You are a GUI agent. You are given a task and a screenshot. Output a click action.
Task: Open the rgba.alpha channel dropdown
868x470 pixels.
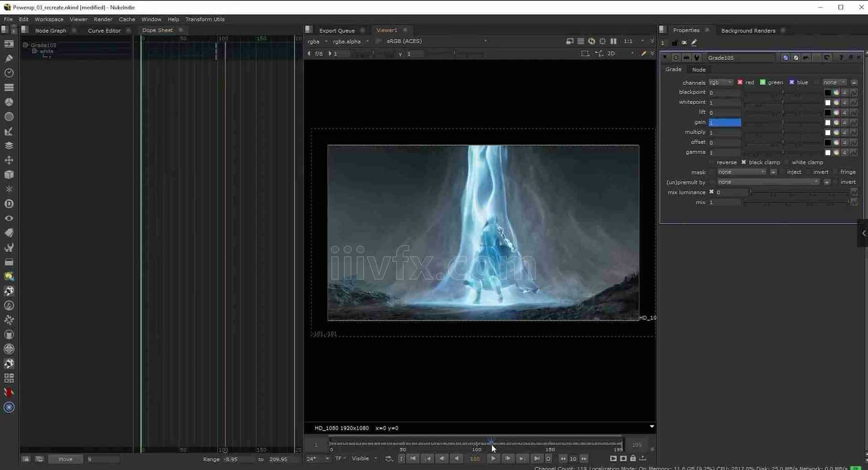click(x=351, y=41)
